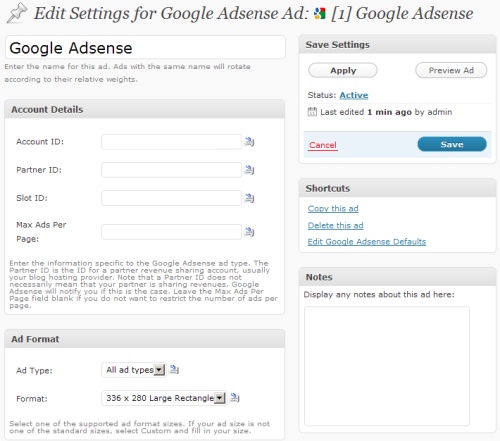Image resolution: width=500 pixels, height=441 pixels.
Task: Click the Ad Format panel header
Action: (x=145, y=339)
